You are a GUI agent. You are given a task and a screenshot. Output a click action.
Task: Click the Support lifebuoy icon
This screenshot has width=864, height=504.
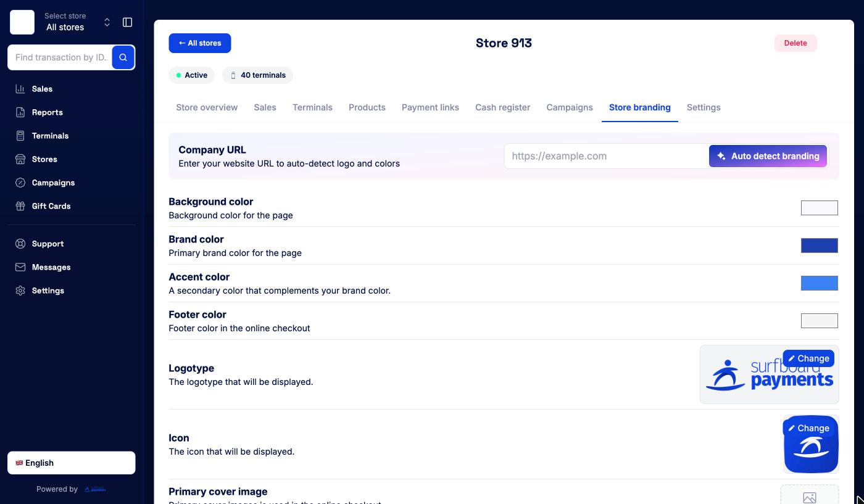pos(20,244)
